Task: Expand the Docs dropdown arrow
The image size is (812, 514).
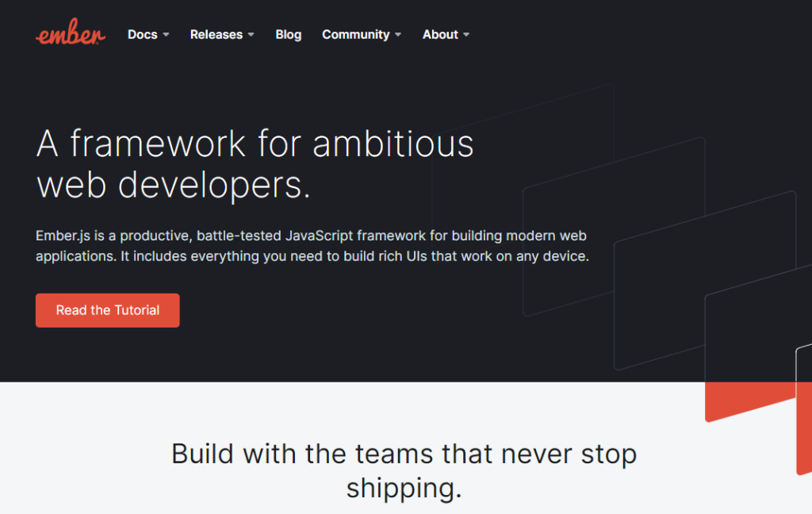Action: click(x=167, y=35)
